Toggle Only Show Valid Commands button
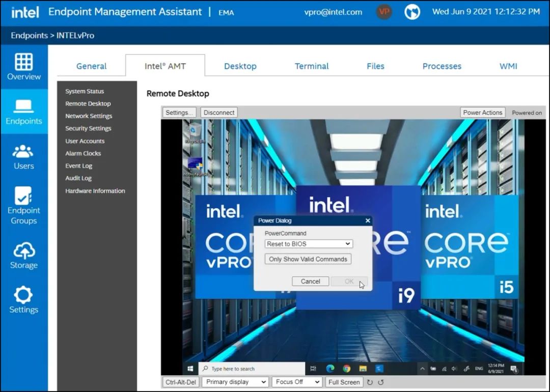Screen dimensions: 550x392 [308, 259]
